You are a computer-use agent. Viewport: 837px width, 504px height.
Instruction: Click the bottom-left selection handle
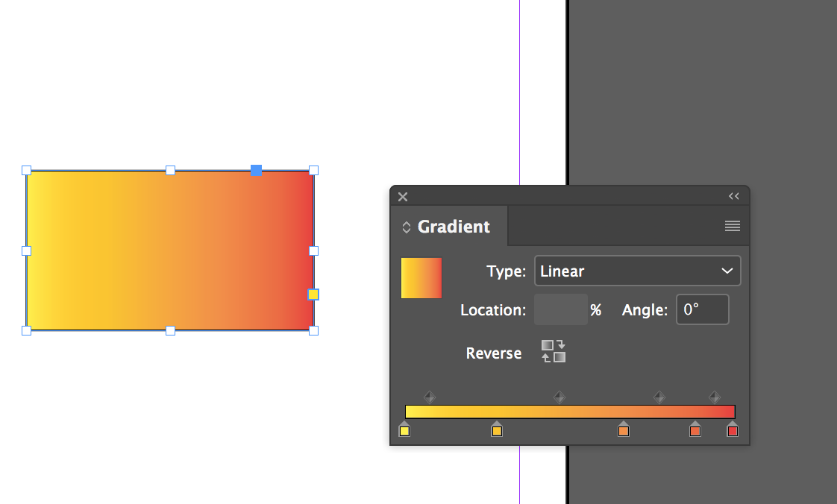(26, 331)
